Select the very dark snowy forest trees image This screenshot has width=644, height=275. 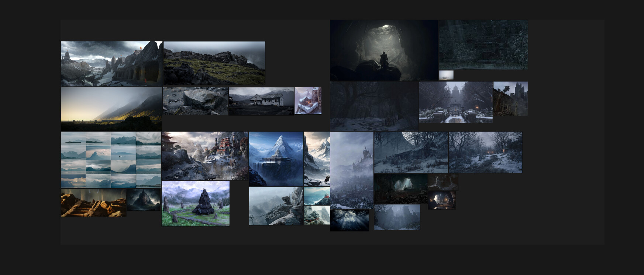(374, 106)
